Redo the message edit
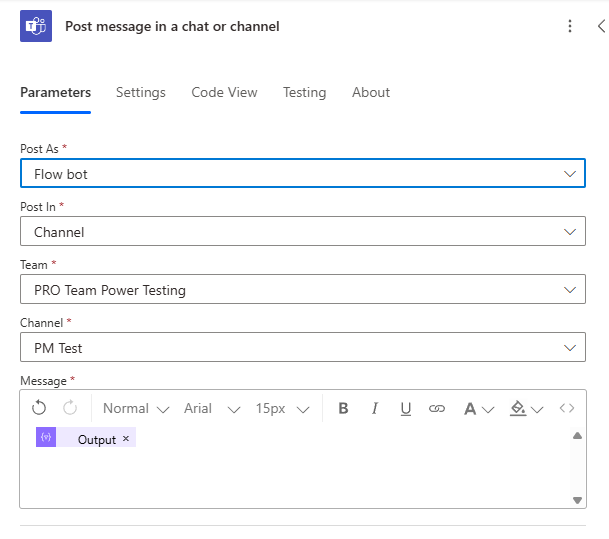 pos(70,408)
